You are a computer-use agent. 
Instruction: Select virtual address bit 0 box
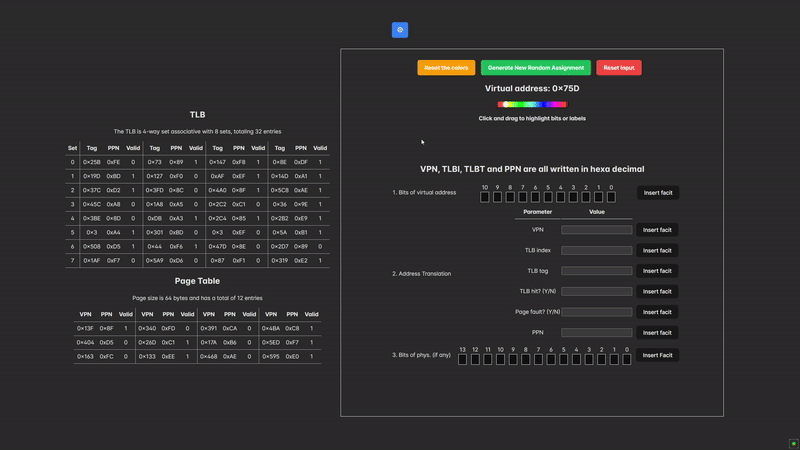point(611,197)
